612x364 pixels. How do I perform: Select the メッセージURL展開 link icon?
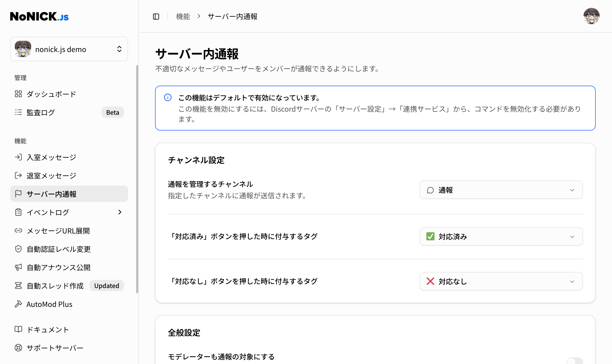[18, 230]
